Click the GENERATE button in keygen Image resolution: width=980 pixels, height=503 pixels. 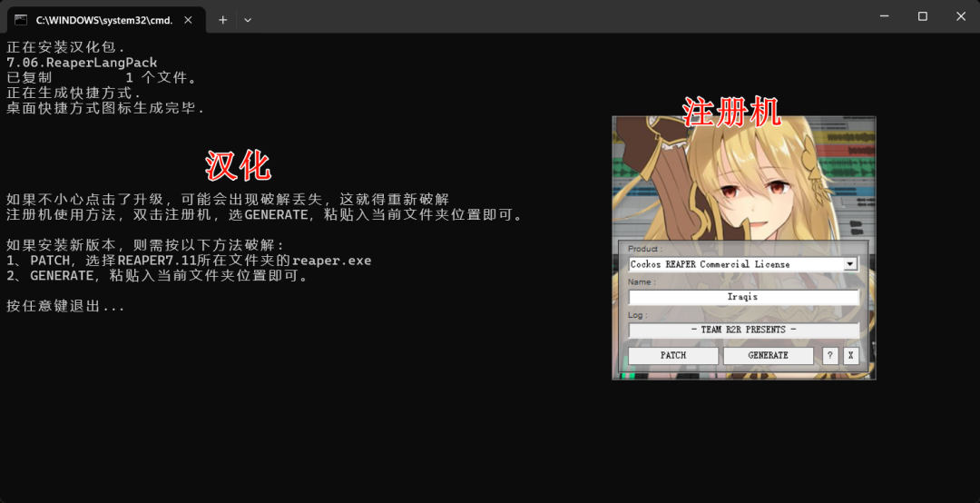[769, 355]
